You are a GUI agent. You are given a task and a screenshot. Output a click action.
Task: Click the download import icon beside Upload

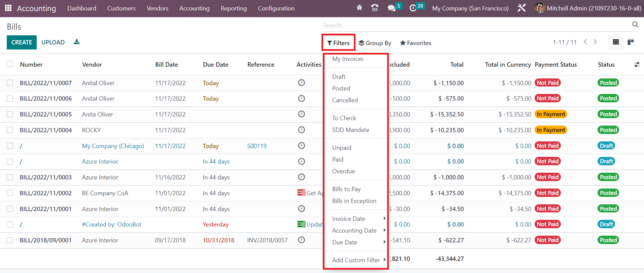click(x=77, y=42)
